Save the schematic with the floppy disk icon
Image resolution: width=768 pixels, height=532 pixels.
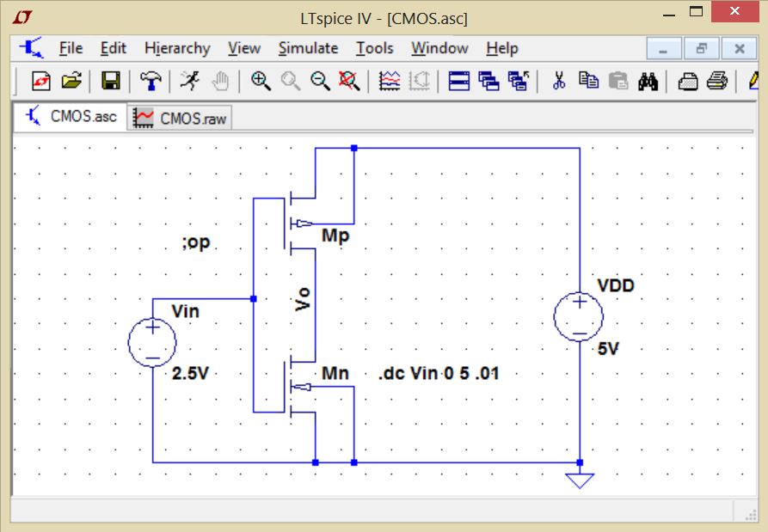coord(113,81)
